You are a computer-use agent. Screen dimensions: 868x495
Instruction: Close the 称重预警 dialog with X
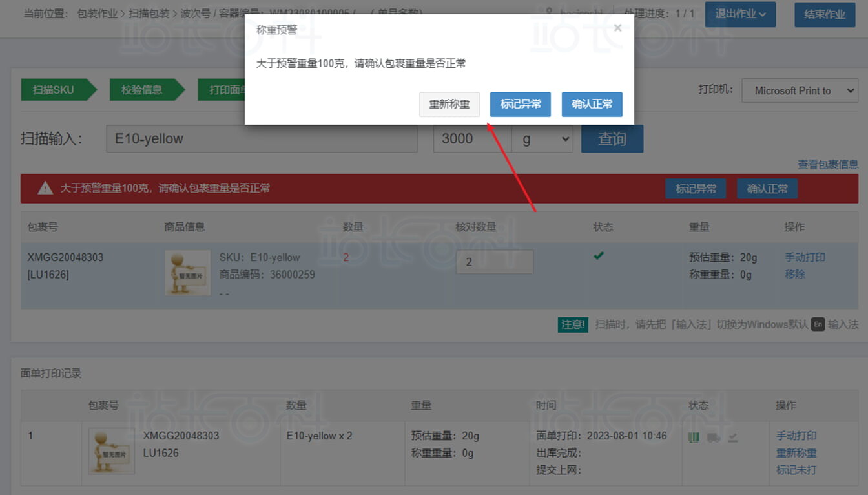(x=617, y=28)
